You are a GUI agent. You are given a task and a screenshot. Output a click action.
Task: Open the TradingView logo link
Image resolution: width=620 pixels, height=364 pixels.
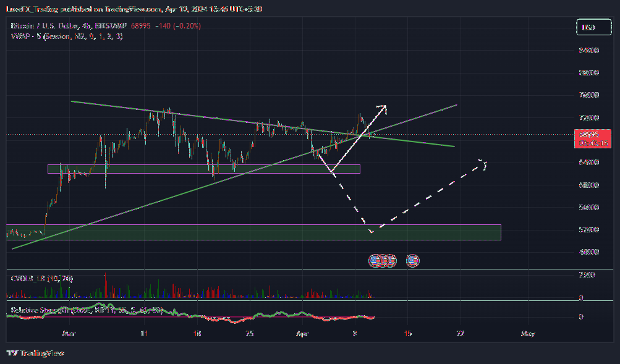(35, 353)
